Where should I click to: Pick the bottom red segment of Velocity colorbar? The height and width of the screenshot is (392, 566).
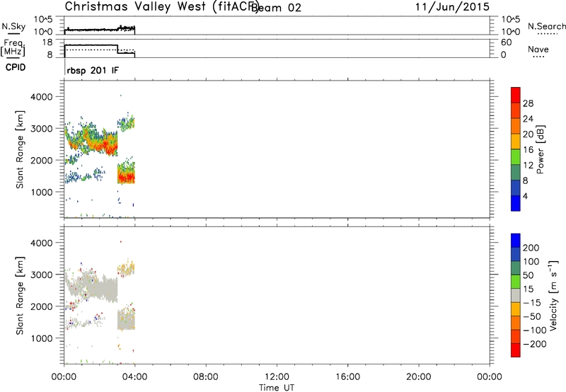[516, 350]
